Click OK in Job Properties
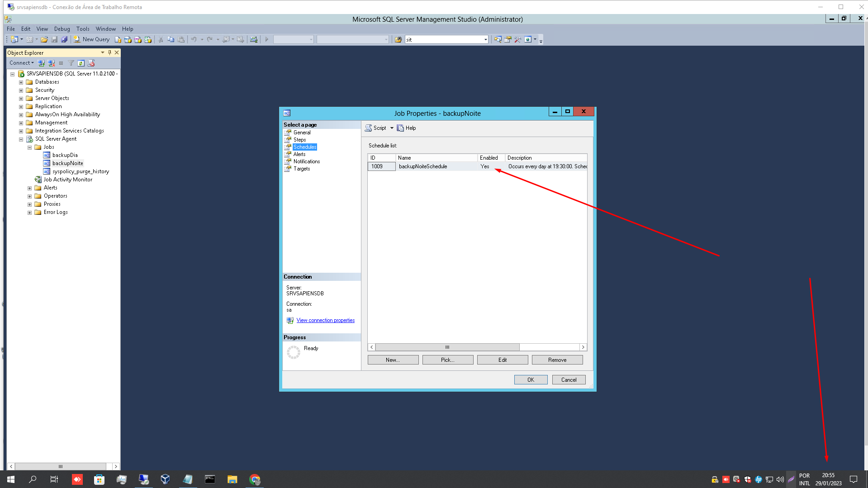Viewport: 868px width, 488px height. (x=531, y=380)
